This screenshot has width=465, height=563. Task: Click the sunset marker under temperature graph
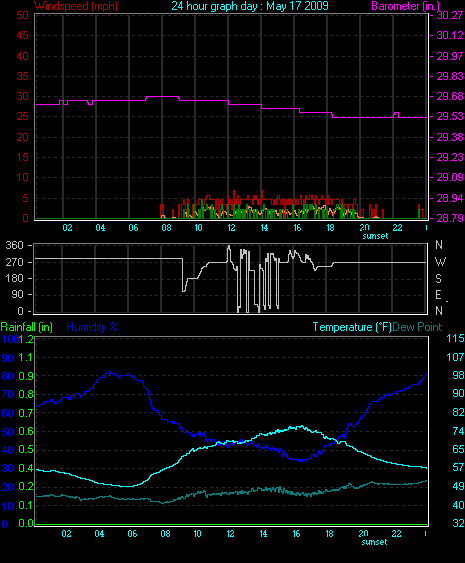tap(375, 542)
